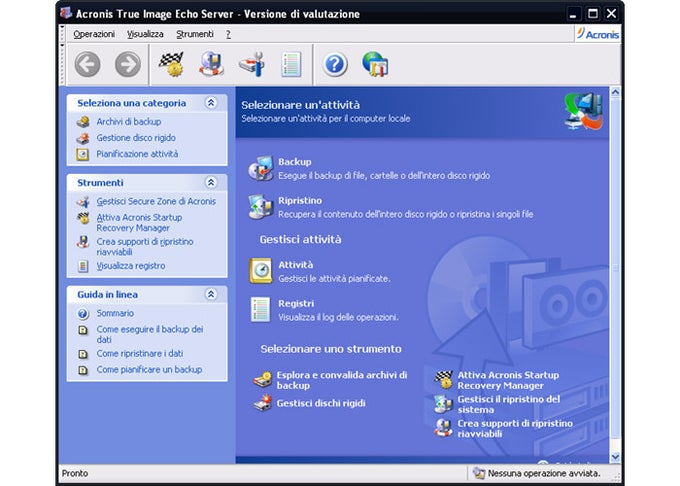Click the Back arrow toolbar button
This screenshot has height=486, width=680.
pyautogui.click(x=88, y=65)
